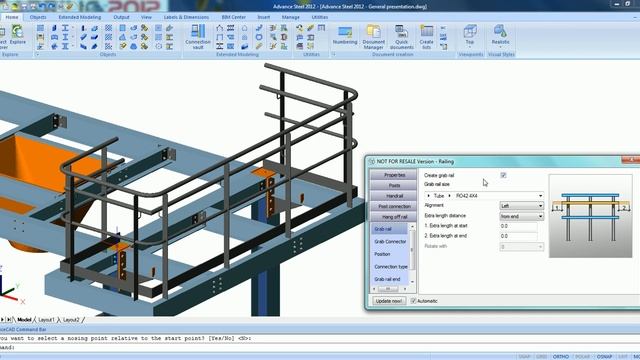Click the dark vertical column icon in Objects
Image resolution: width=640 pixels, height=360 pixels.
83,28
